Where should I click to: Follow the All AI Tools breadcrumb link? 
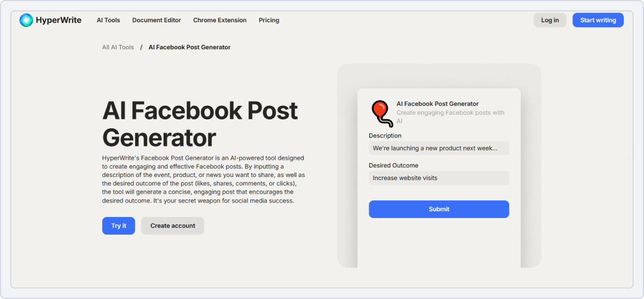[118, 47]
